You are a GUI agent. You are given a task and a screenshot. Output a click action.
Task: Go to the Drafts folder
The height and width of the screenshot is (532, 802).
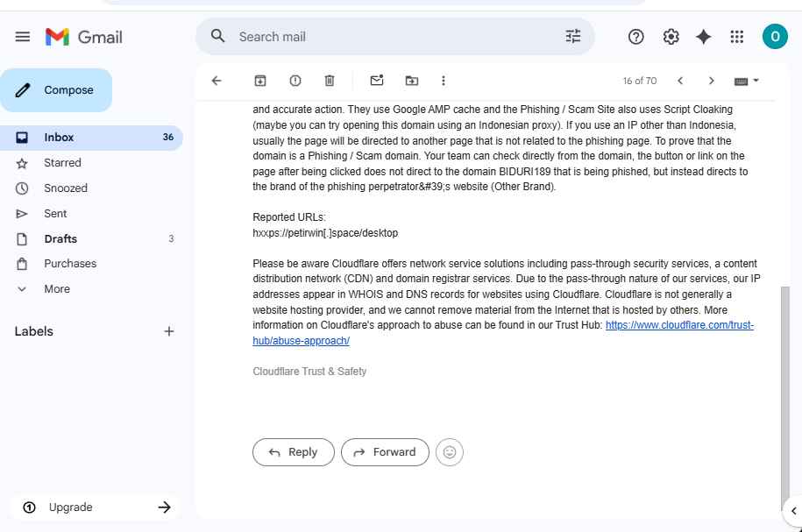click(60, 239)
